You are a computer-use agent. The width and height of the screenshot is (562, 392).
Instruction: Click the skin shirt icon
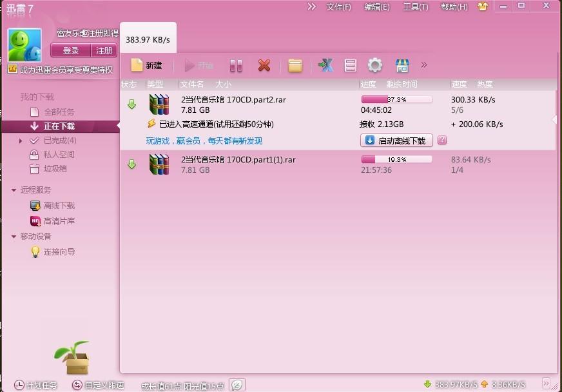pyautogui.click(x=483, y=6)
